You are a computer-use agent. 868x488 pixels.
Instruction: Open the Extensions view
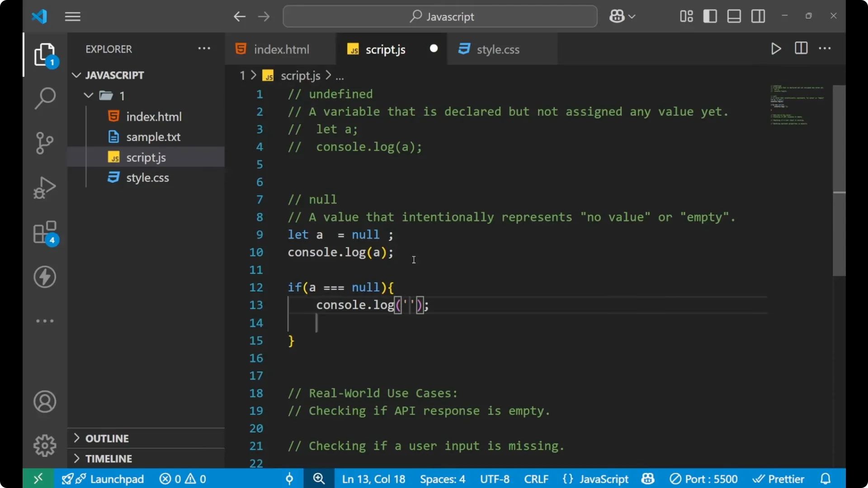pos(44,232)
